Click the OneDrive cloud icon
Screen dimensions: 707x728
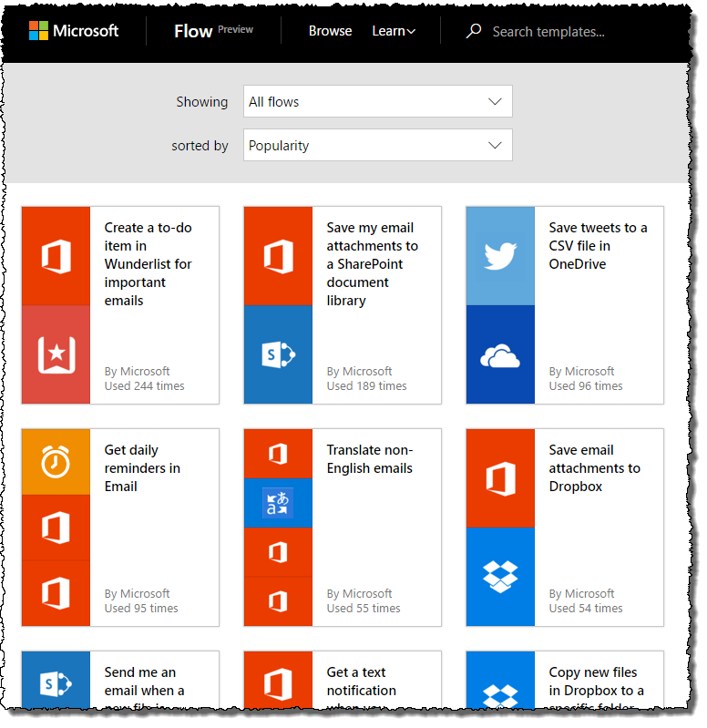pos(500,354)
